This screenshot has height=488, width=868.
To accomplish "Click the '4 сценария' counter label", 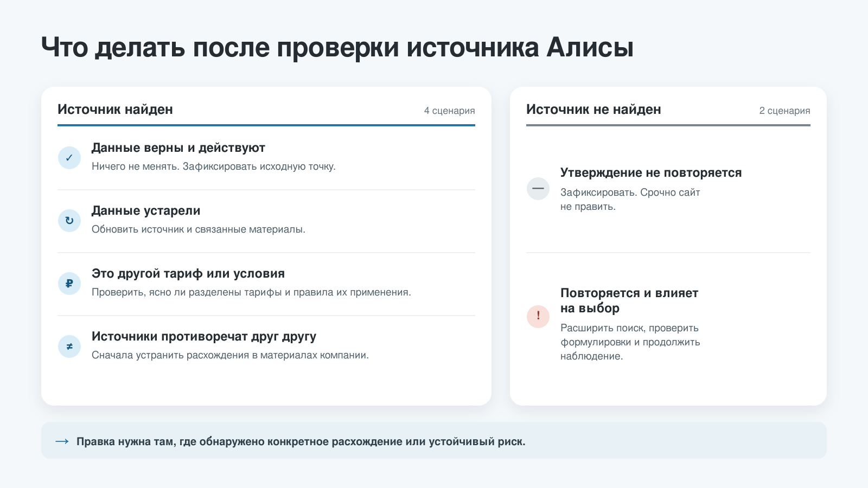I will coord(449,111).
